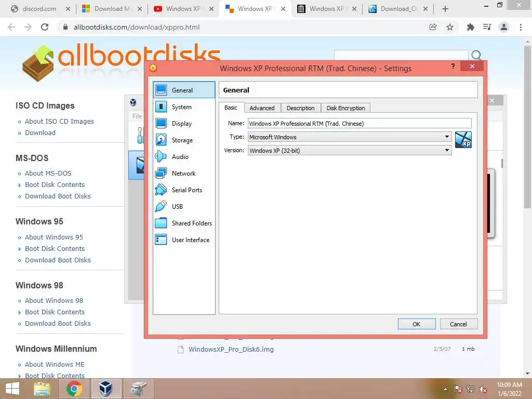Click OK to confirm settings
The height and width of the screenshot is (399, 532).
tap(417, 324)
